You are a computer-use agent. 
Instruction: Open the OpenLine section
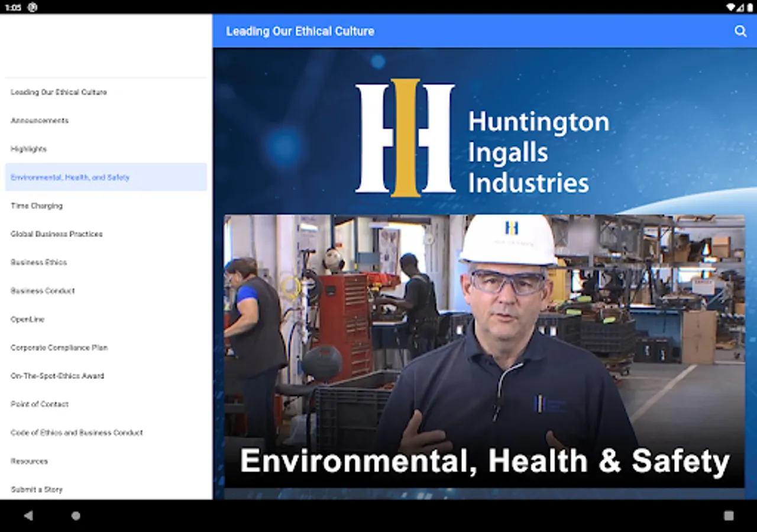coord(28,319)
